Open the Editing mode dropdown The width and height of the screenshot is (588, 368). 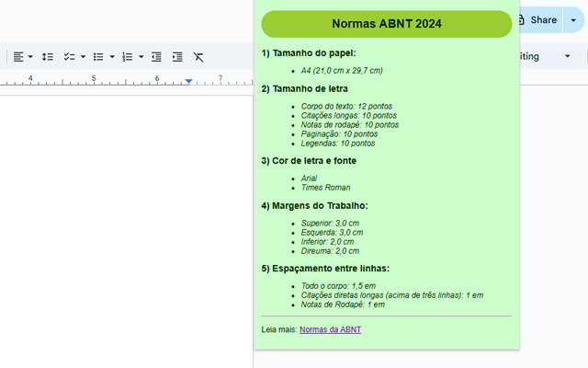(568, 56)
